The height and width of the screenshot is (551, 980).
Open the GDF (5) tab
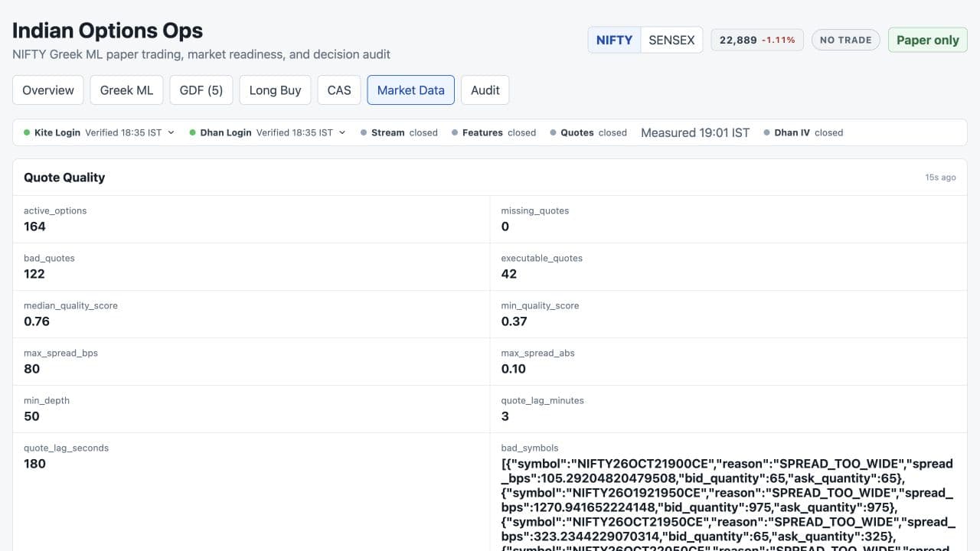201,90
